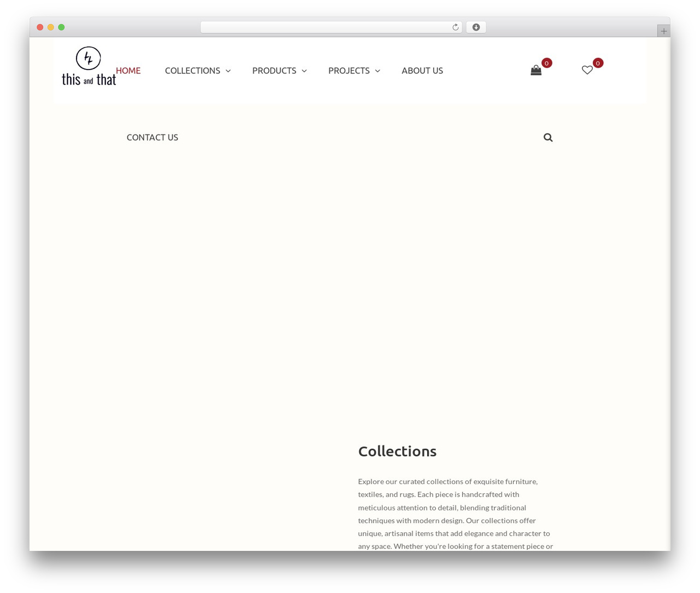Open the Projects menu item
700x593 pixels.
click(x=349, y=71)
